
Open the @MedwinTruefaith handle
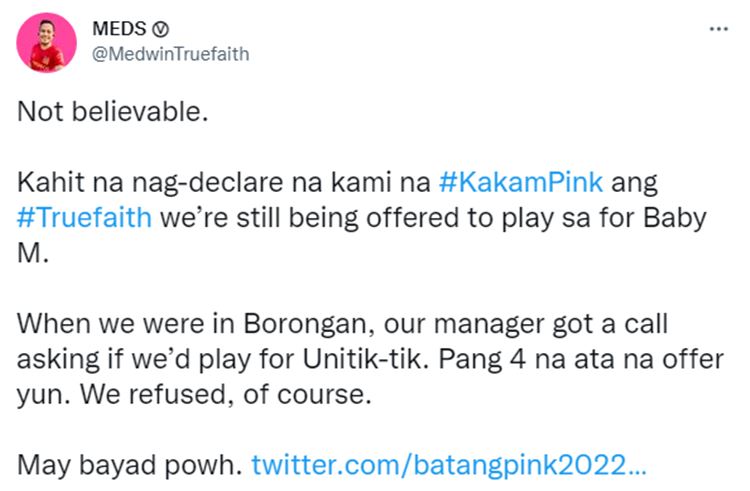coord(170,54)
